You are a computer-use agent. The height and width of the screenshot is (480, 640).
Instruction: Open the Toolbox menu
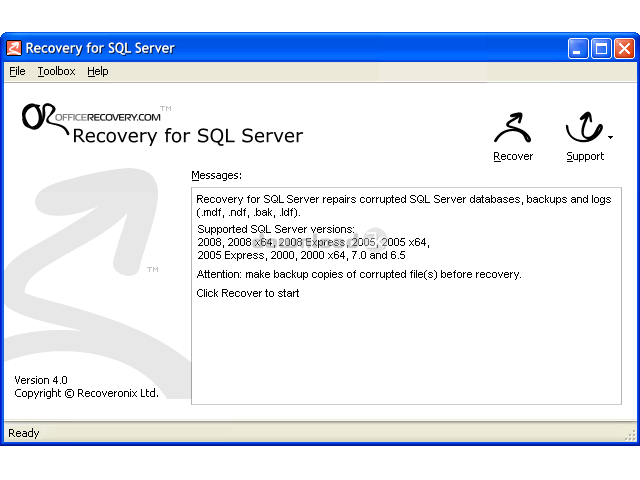point(56,71)
